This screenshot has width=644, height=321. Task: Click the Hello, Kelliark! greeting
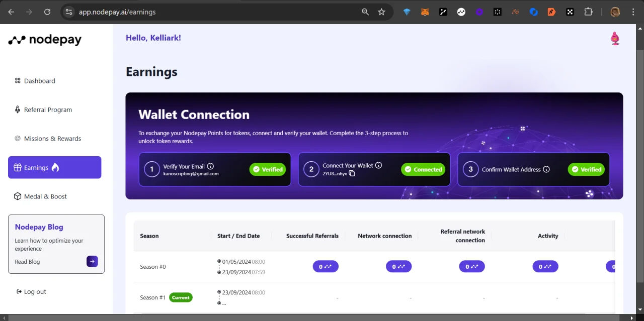[153, 38]
